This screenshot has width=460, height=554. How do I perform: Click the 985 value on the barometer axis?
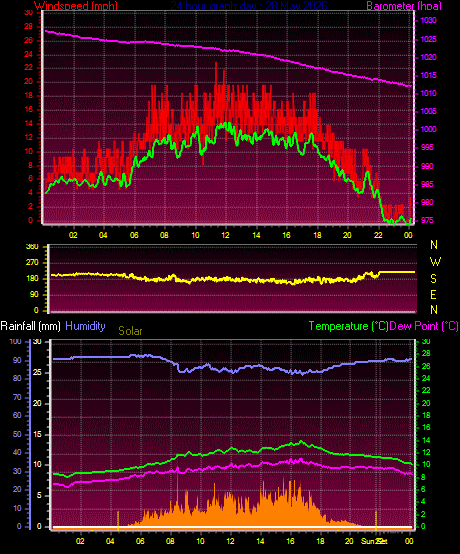(427, 184)
